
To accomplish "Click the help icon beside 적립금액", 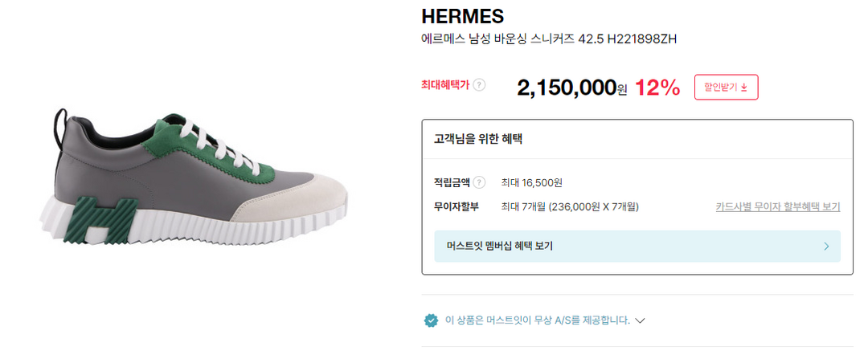I will (479, 182).
